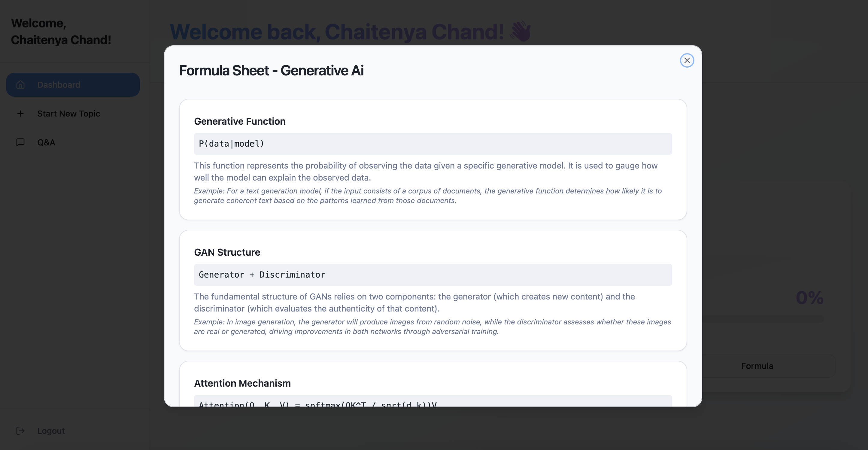Click the Formula button behind the dialog

pyautogui.click(x=757, y=366)
